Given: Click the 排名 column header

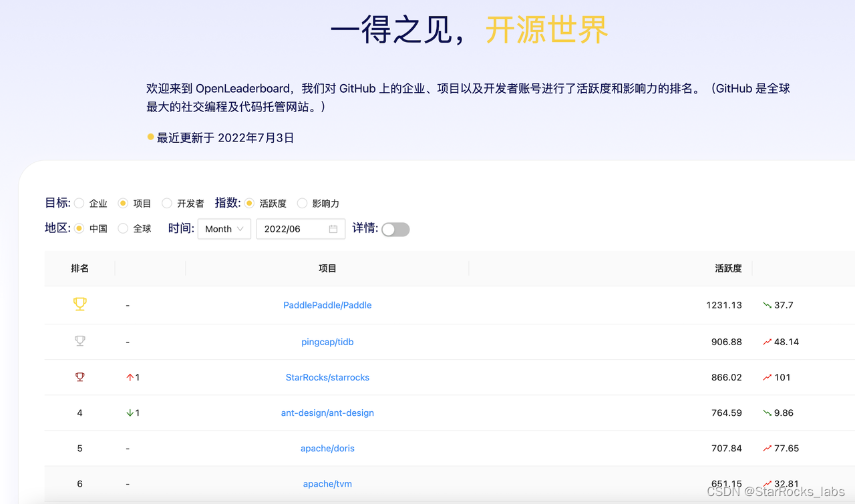Looking at the screenshot, I should pos(79,268).
